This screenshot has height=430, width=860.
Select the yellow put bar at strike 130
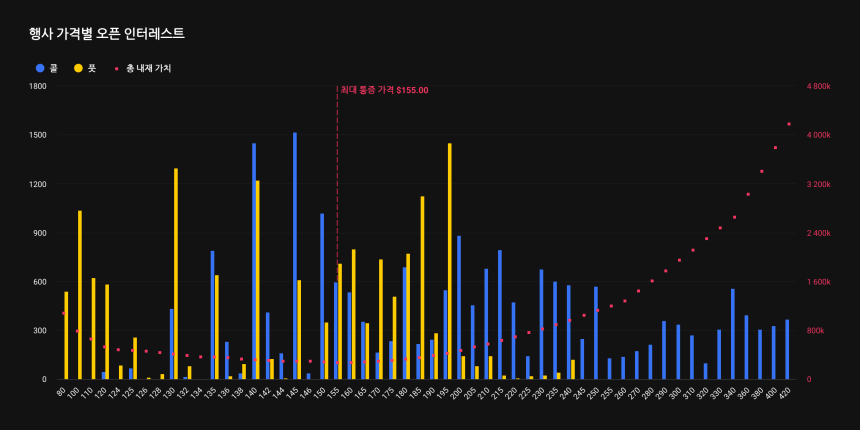176,273
